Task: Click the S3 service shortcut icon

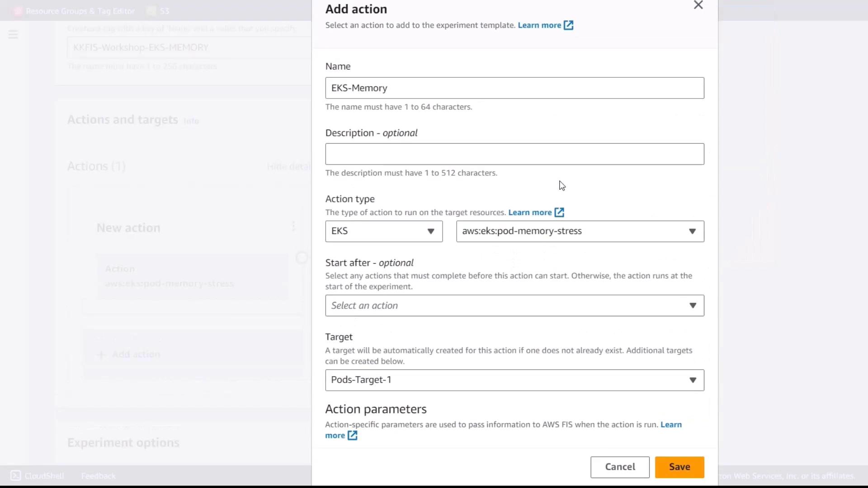Action: (152, 11)
